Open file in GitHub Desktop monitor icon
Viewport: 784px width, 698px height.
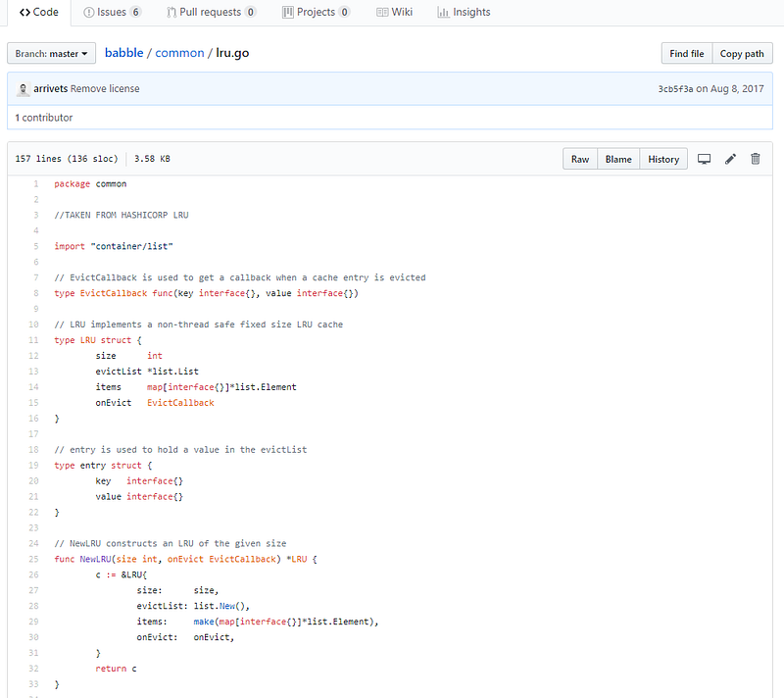704,159
